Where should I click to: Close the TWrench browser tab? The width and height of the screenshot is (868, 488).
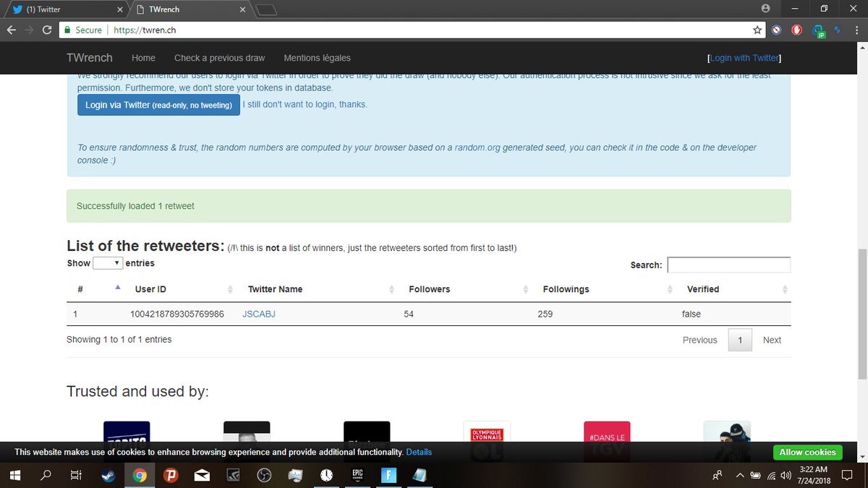coord(242,9)
